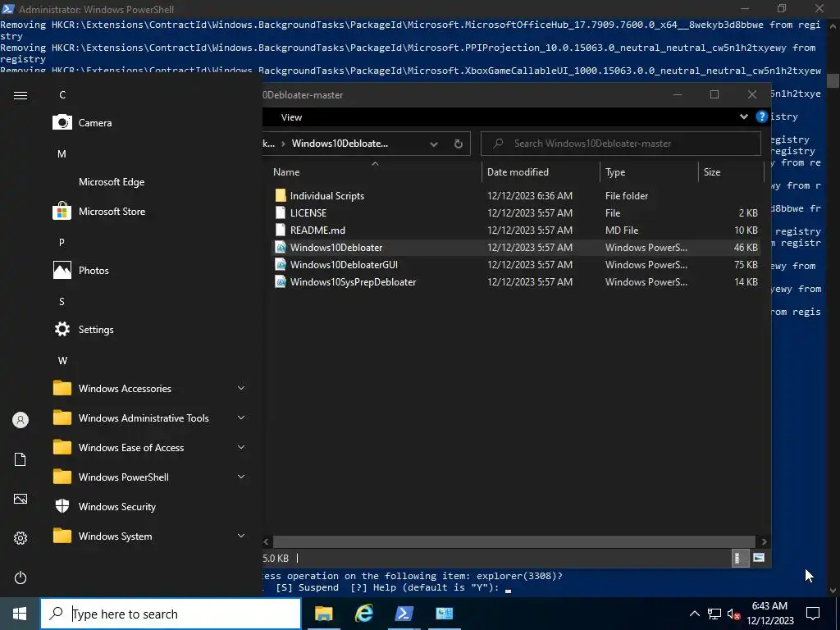840x630 pixels.
Task: Click the taskbar clock and date
Action: (769, 614)
